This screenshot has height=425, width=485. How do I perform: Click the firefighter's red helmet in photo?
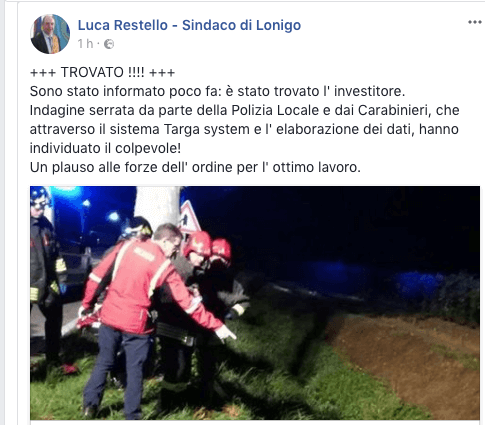click(x=198, y=245)
